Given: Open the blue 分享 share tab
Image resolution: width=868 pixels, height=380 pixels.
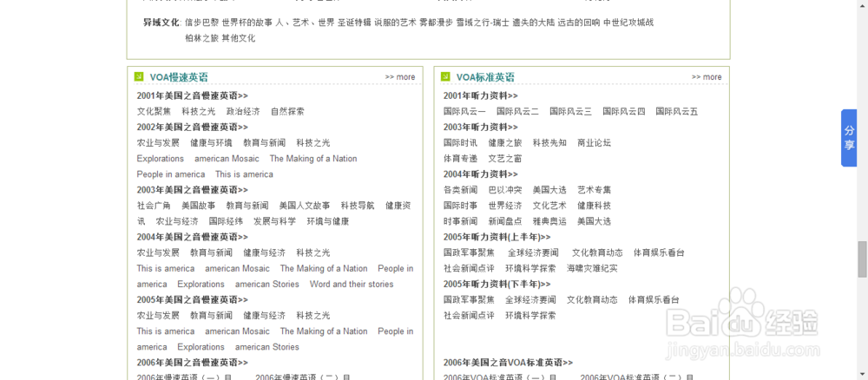Looking at the screenshot, I should (849, 138).
